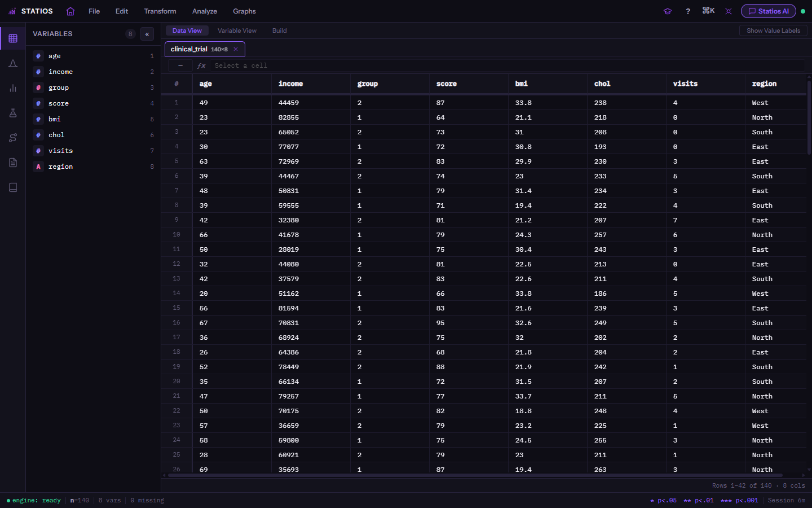Image resolution: width=812 pixels, height=508 pixels.
Task: Select the data grid sidebar icon
Action: (13, 38)
